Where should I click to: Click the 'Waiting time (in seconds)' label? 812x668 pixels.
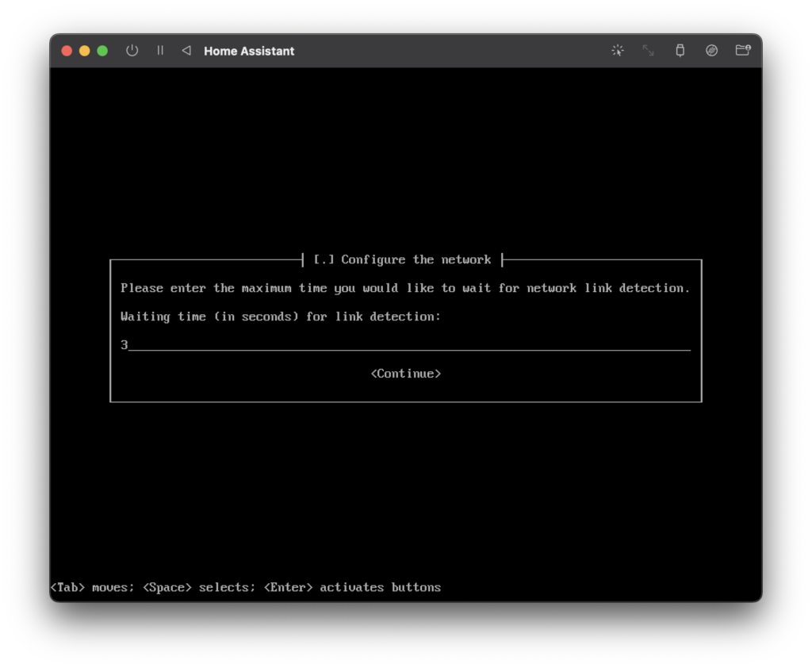tap(281, 317)
